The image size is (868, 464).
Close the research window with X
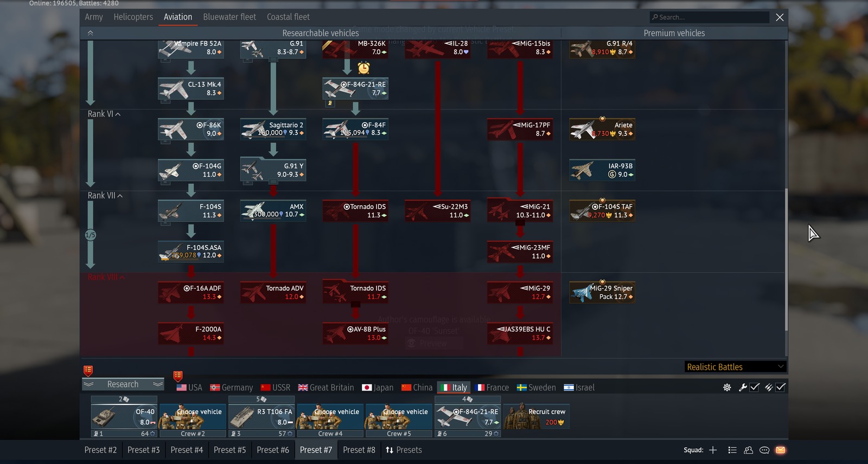(780, 17)
